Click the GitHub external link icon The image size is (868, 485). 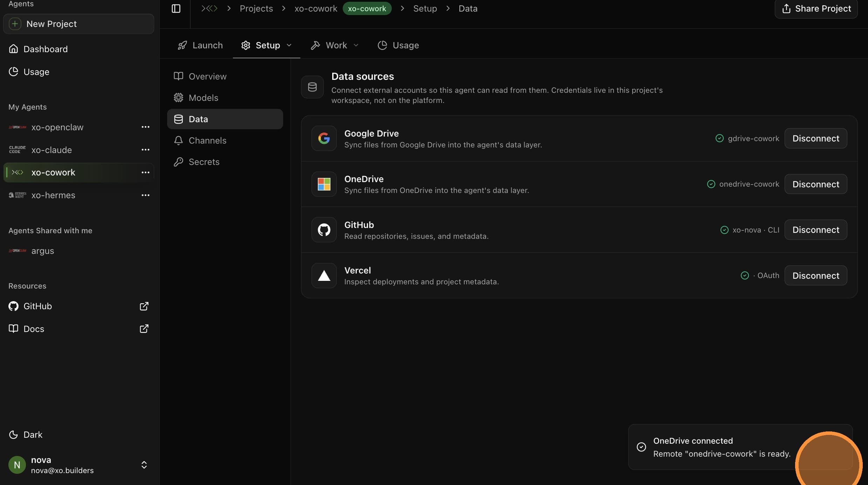pos(144,306)
